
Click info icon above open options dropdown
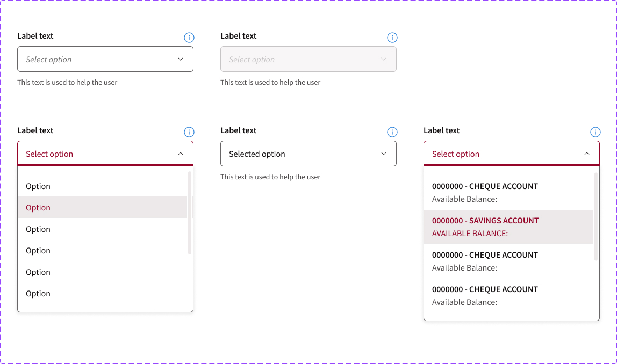[189, 132]
